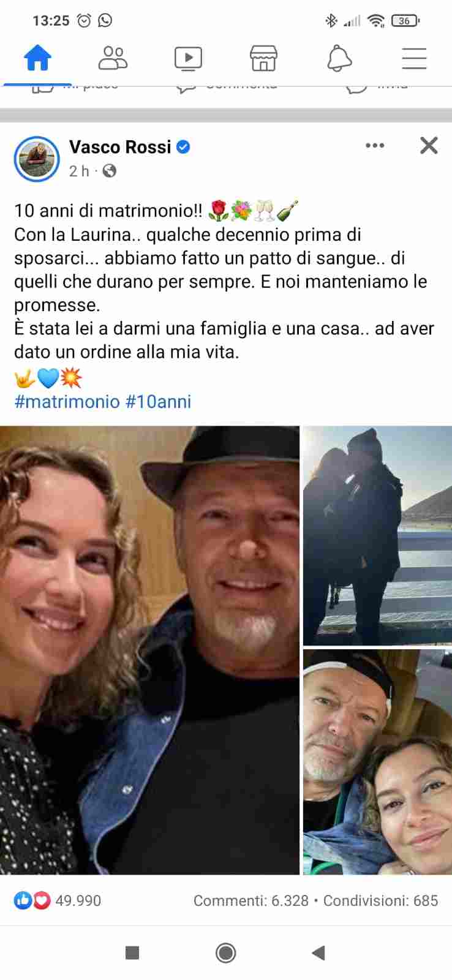This screenshot has width=452, height=980.
Task: Open the #matrimonio hashtag
Action: coord(67,402)
